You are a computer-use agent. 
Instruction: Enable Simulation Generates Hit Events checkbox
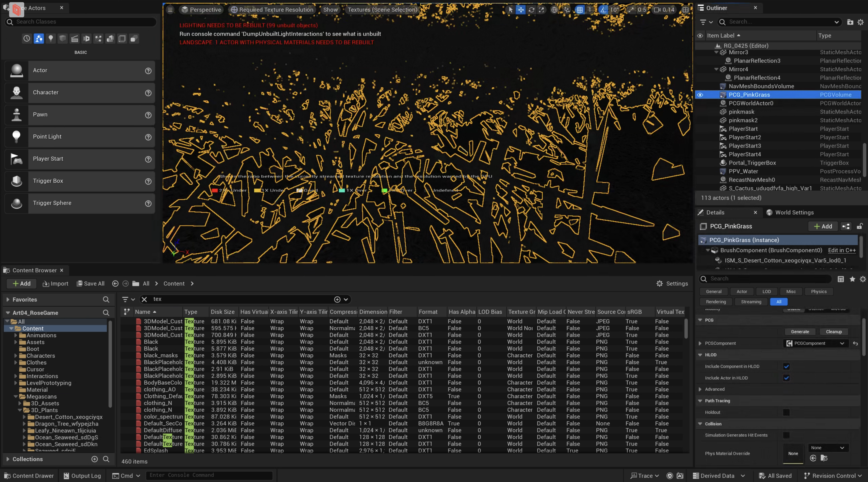786,435
